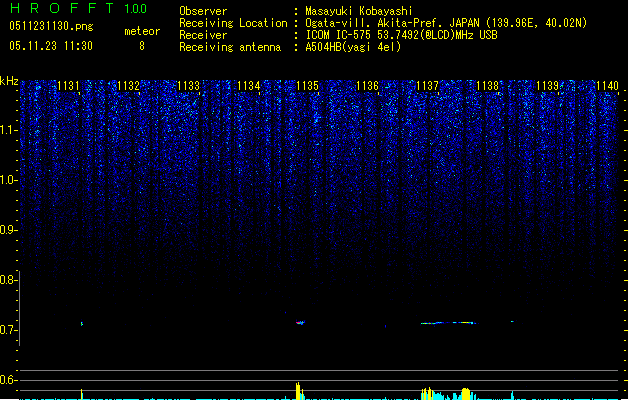The height and width of the screenshot is (400, 629).
Task: Click the 1.0 kHz axis label
Action: coord(9,180)
